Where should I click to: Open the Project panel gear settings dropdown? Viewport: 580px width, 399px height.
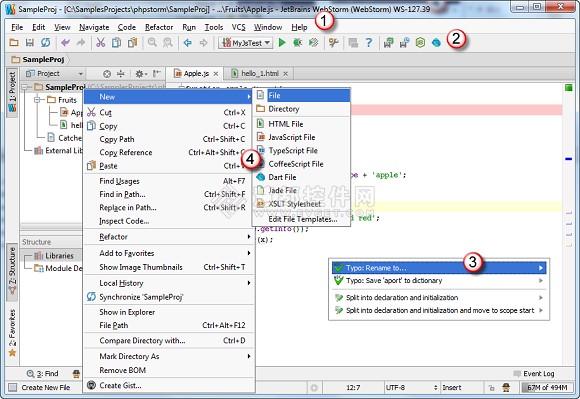141,74
